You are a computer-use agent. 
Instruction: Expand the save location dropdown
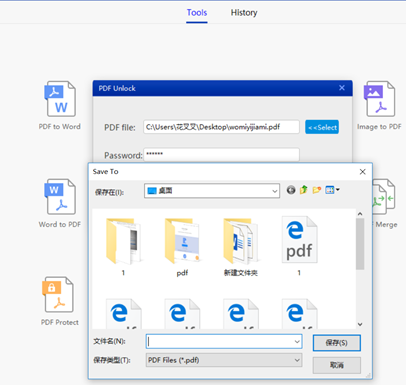(x=274, y=191)
